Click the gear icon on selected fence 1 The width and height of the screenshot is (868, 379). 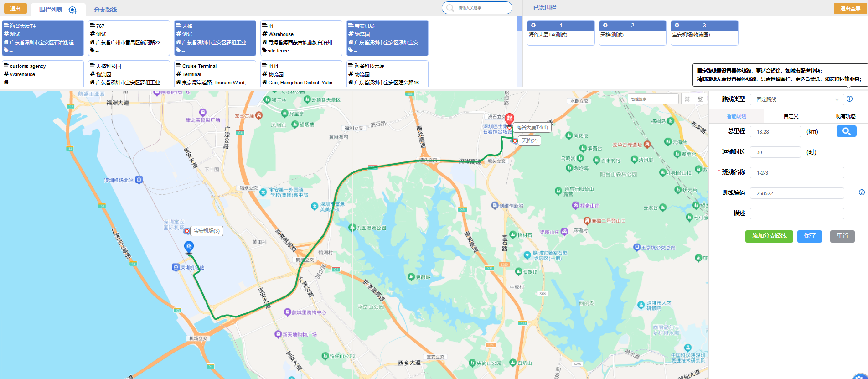[533, 25]
